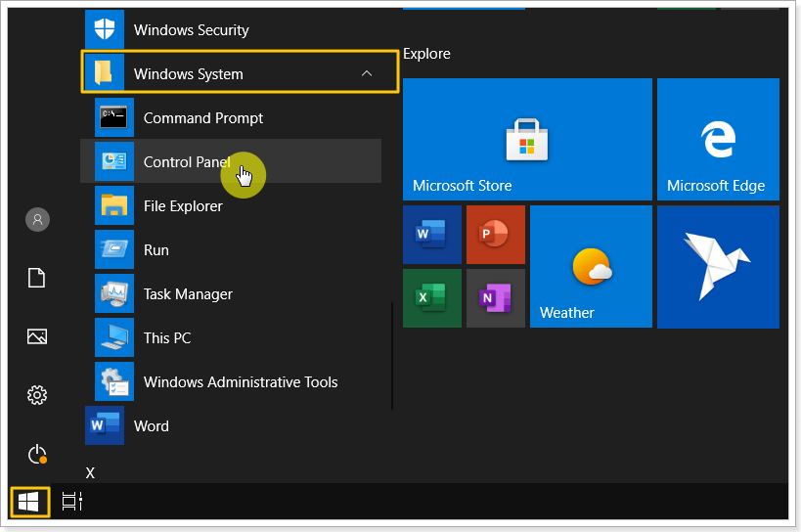
Task: Click the Windows Start button
Action: (x=29, y=502)
